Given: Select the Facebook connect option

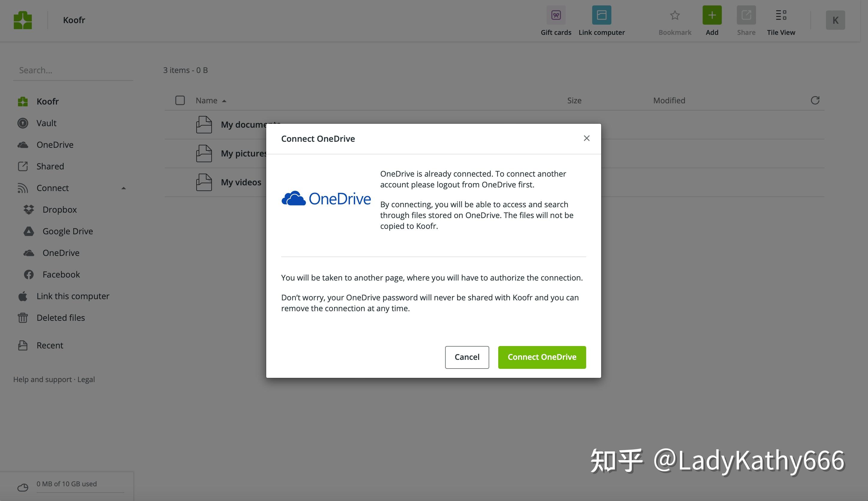Looking at the screenshot, I should coord(61,274).
